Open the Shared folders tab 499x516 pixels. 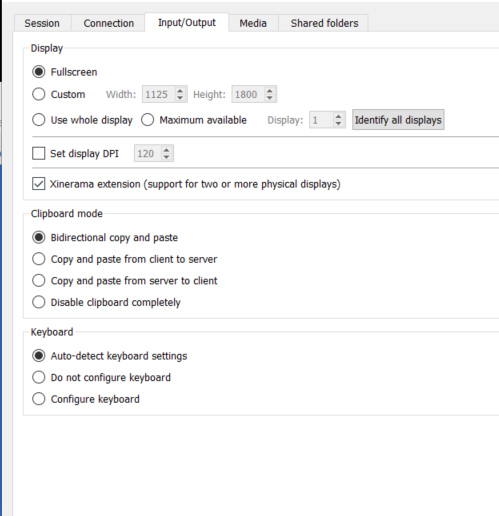point(324,23)
